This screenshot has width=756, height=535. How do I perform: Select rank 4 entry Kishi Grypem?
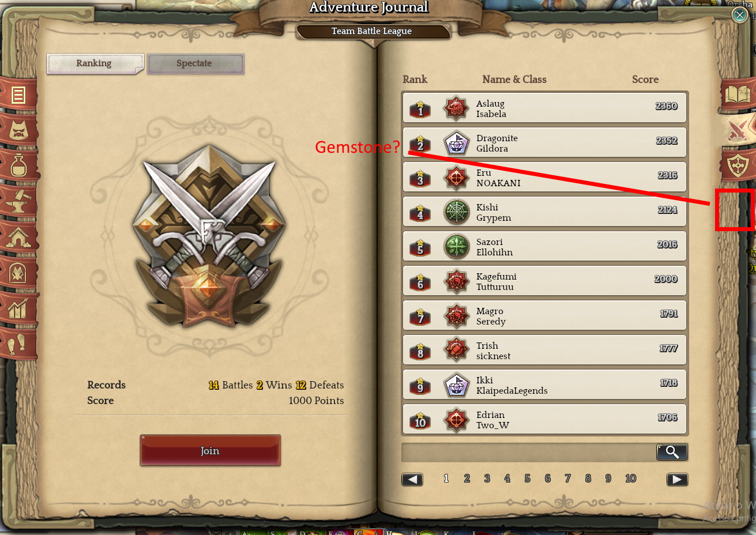coord(544,212)
